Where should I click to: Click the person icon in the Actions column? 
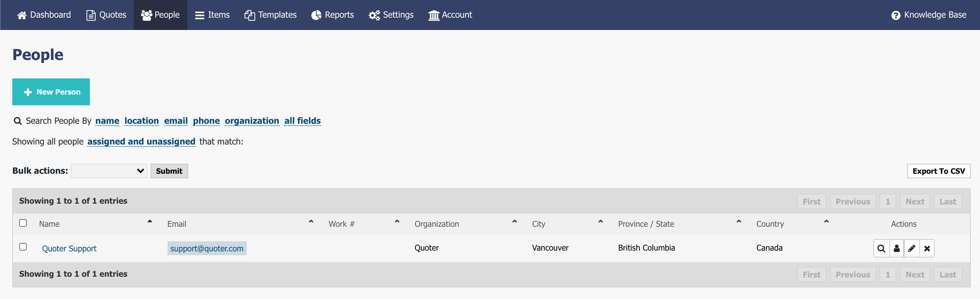(897, 249)
